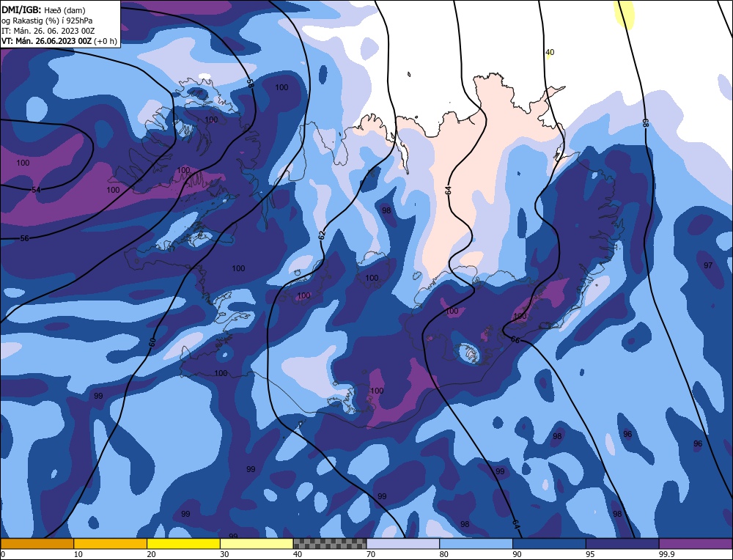733x560 pixels.
Task: Click the '95' tick label on legend scale
Action: (x=590, y=554)
